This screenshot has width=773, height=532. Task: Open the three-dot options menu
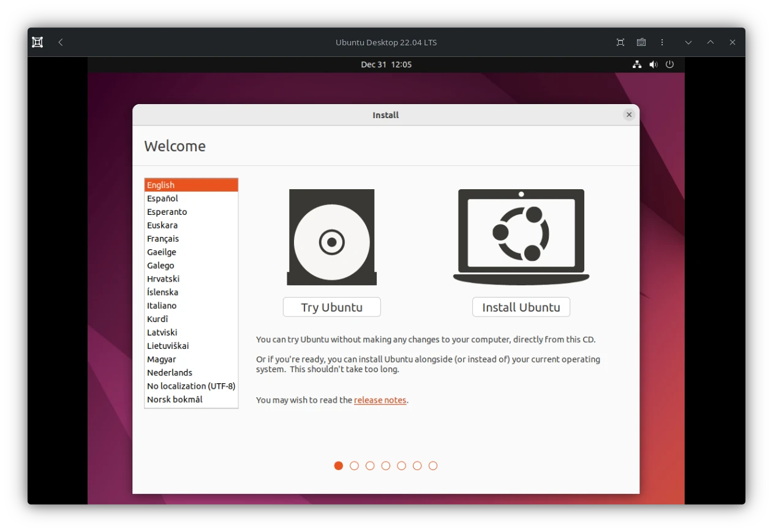pyautogui.click(x=662, y=42)
